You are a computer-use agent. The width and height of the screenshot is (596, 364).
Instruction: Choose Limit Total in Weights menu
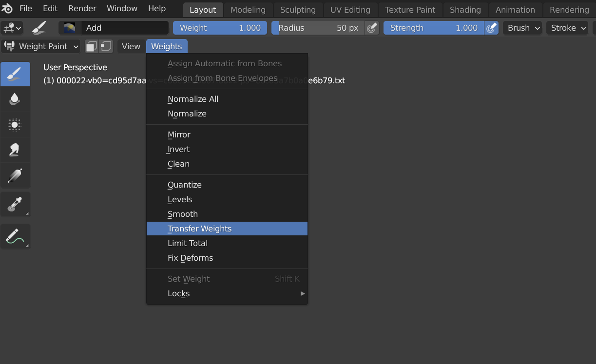click(x=227, y=243)
